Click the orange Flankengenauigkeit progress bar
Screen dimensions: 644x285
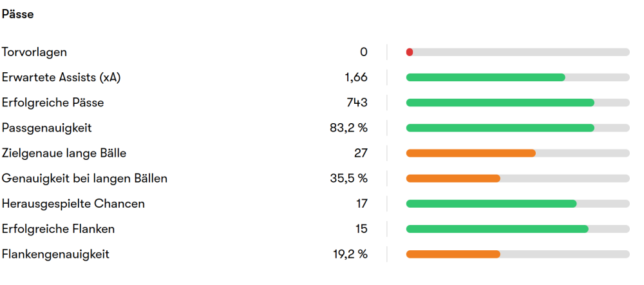[x=453, y=254]
